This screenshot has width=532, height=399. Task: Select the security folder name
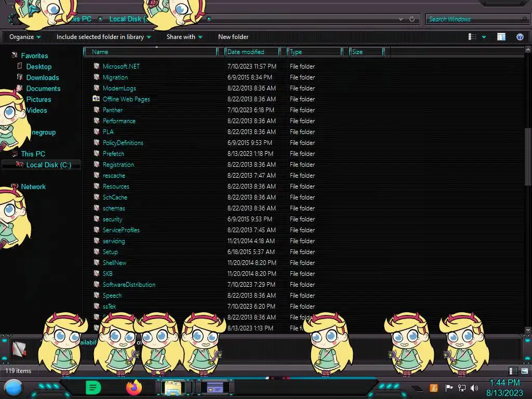coord(112,219)
